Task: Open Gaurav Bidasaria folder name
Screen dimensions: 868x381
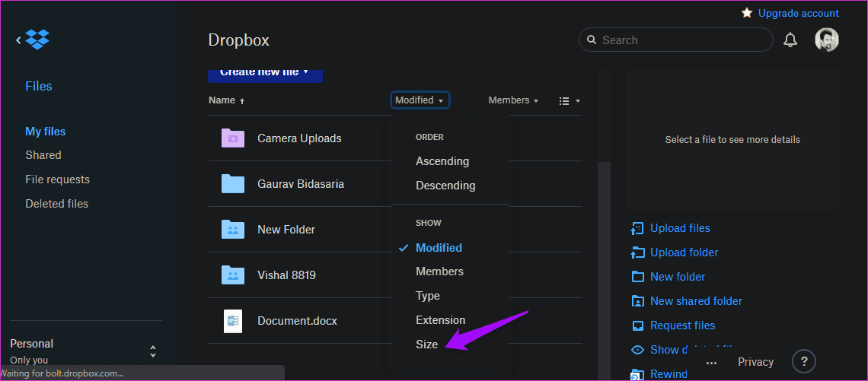Action: pyautogui.click(x=301, y=183)
